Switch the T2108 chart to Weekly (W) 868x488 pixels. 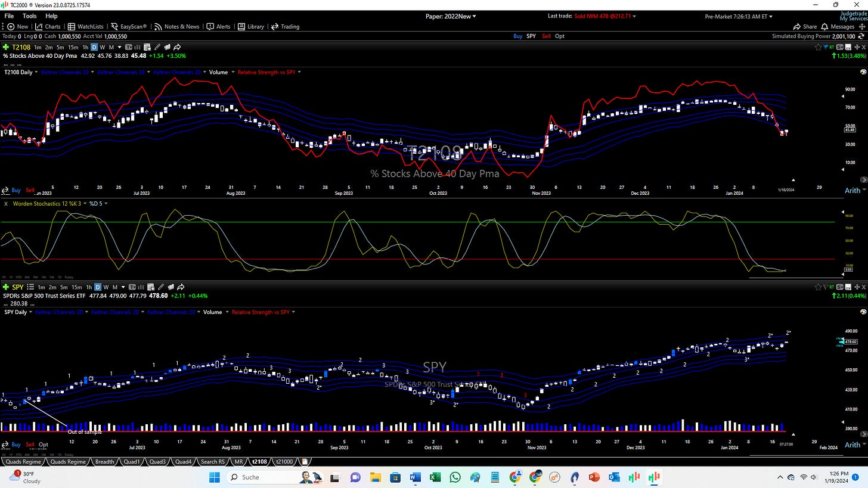coord(103,47)
